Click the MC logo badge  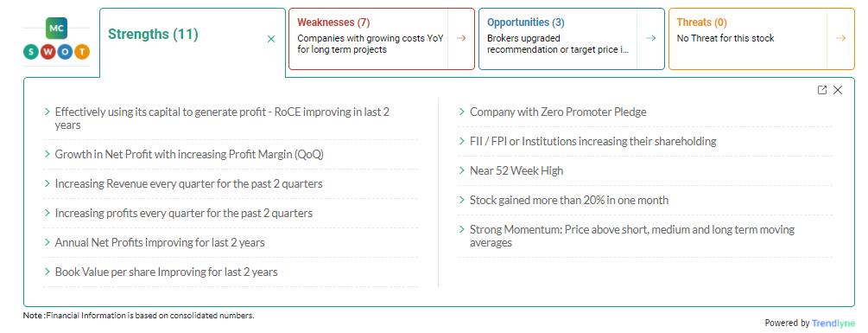click(56, 28)
